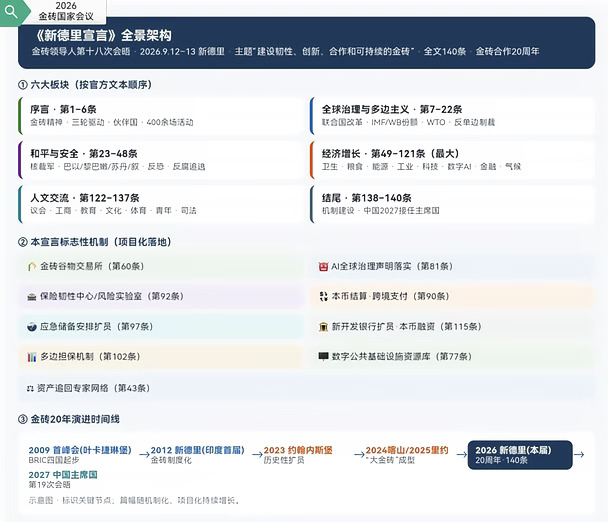
Task: Click the insurance icon beside 保险韧性中心/风险实验室
Action: (x=32, y=297)
